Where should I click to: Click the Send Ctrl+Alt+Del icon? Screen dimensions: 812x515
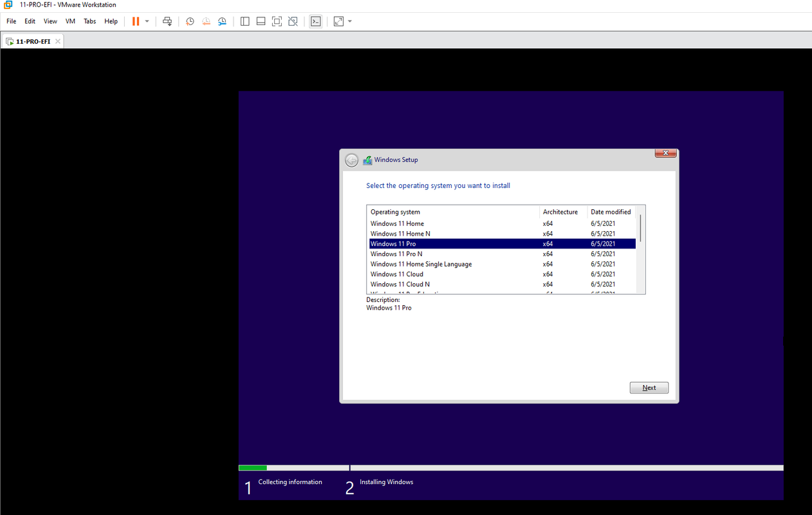tap(167, 21)
